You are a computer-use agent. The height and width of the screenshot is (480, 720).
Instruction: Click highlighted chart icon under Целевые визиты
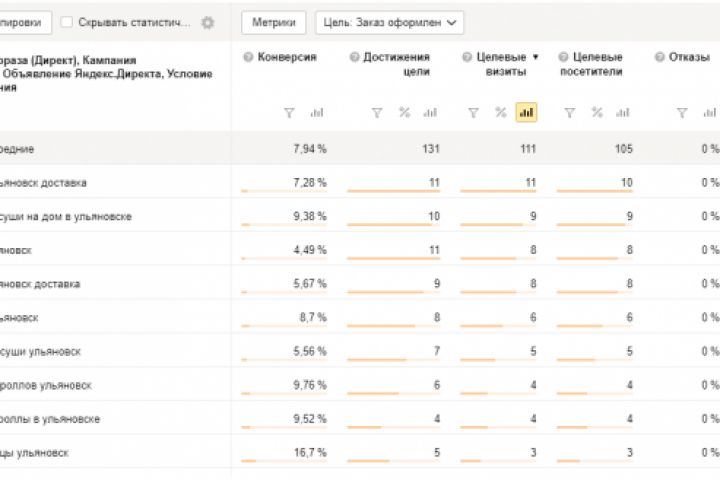[x=526, y=113]
